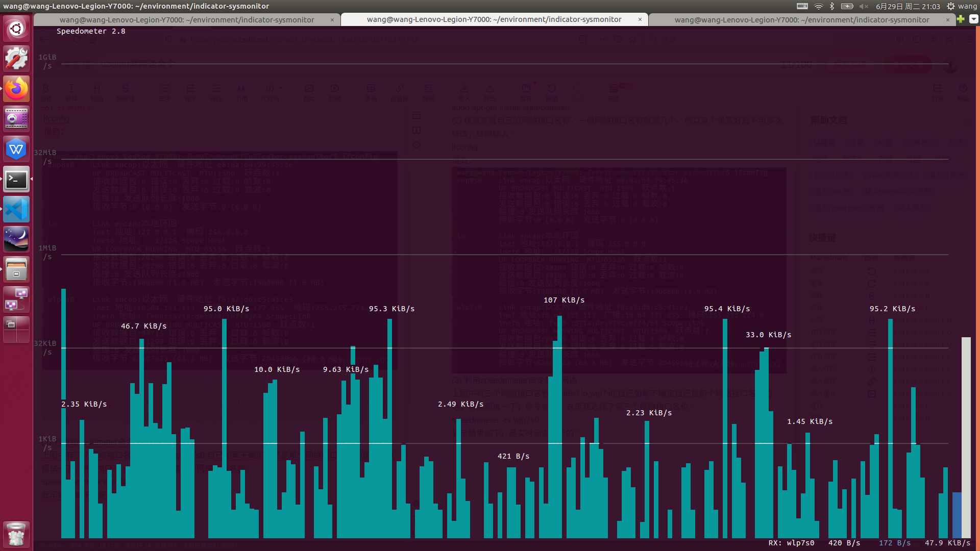This screenshot has width=980, height=551.
Task: Switch to the first terminal tab
Action: pyautogui.click(x=187, y=19)
